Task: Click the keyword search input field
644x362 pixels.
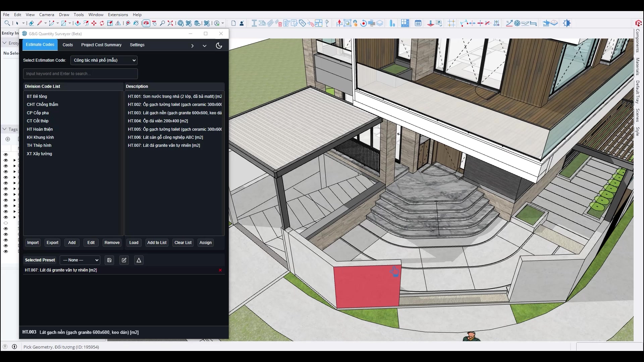Action: [80, 74]
